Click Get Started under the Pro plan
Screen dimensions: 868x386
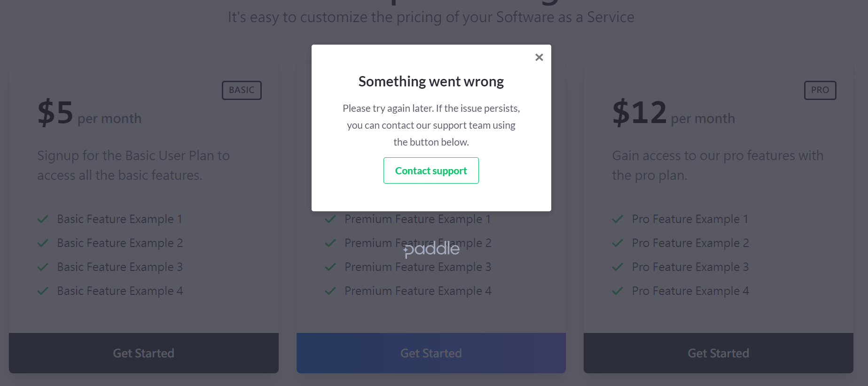click(x=719, y=353)
